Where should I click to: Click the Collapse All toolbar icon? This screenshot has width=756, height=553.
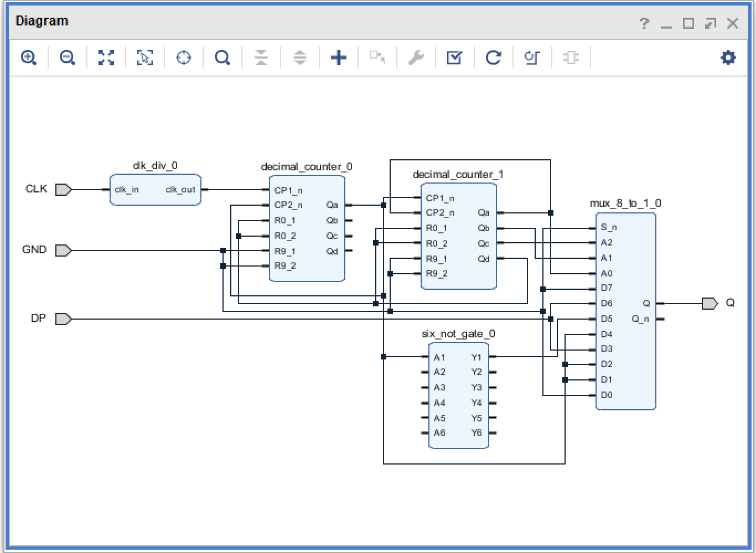coord(261,58)
